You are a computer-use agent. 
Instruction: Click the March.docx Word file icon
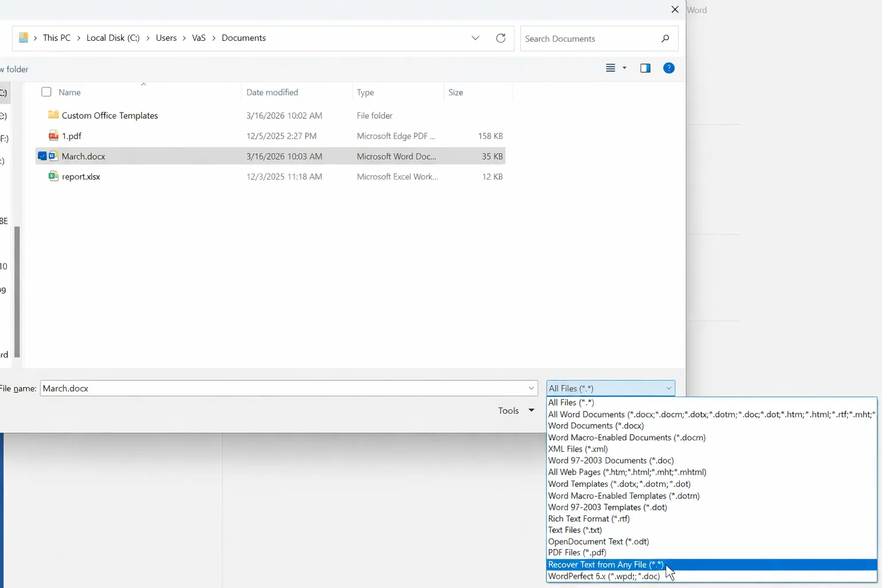[53, 156]
